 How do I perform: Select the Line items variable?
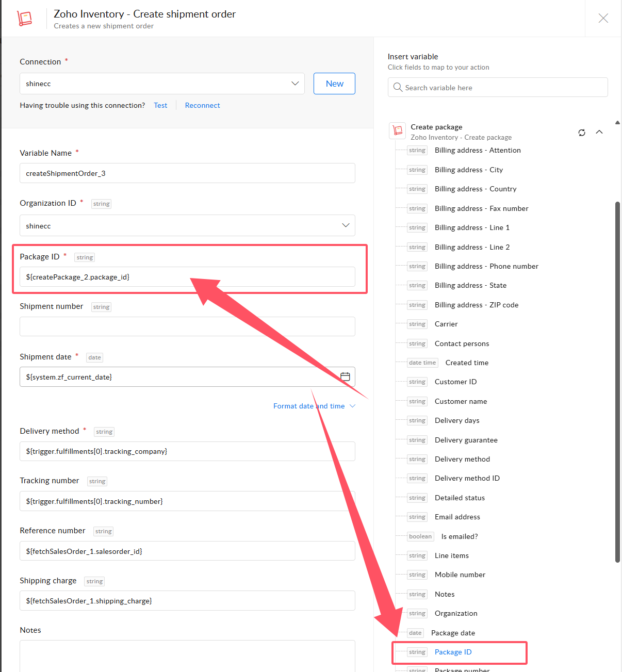452,555
